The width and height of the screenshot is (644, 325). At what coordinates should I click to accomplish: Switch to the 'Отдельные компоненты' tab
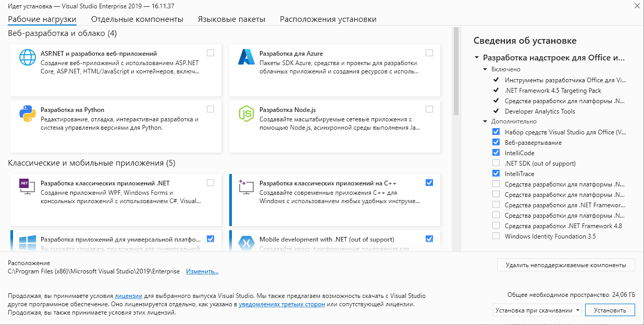[137, 19]
